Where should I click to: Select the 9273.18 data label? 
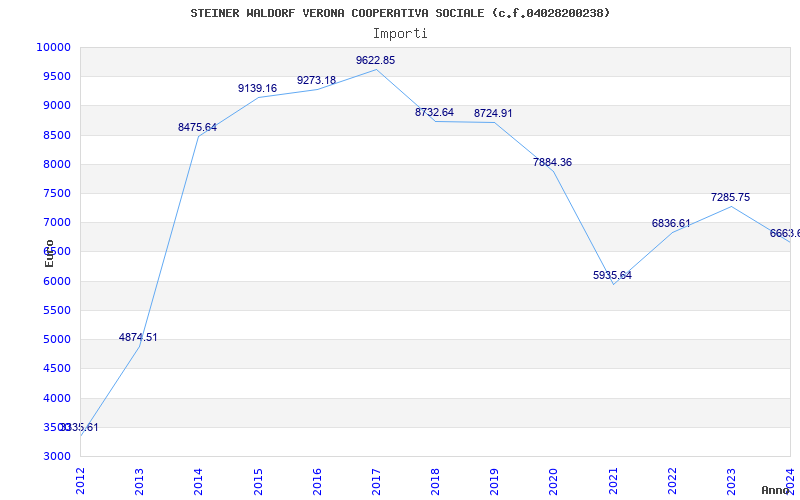point(316,80)
